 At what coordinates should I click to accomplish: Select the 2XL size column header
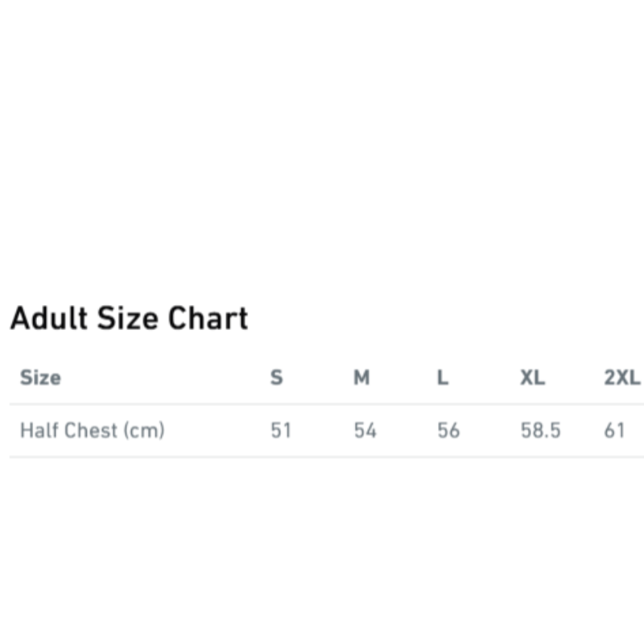point(621,377)
